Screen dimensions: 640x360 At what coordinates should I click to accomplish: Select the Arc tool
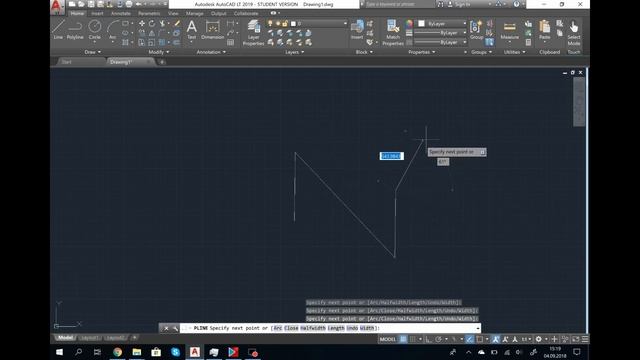(x=113, y=29)
